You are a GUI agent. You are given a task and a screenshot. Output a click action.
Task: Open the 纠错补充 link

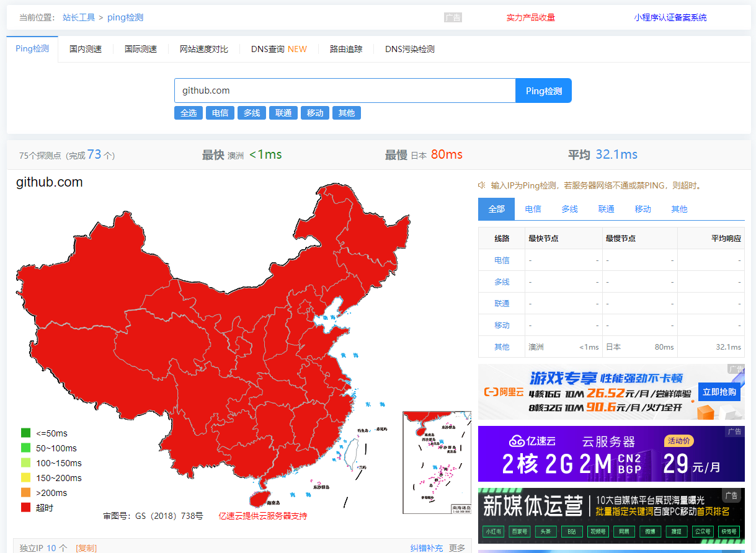[427, 548]
